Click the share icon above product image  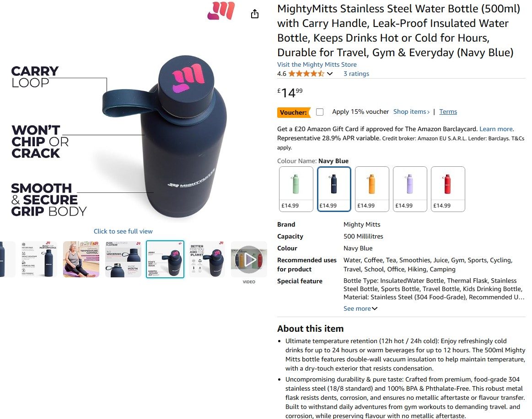click(x=255, y=14)
